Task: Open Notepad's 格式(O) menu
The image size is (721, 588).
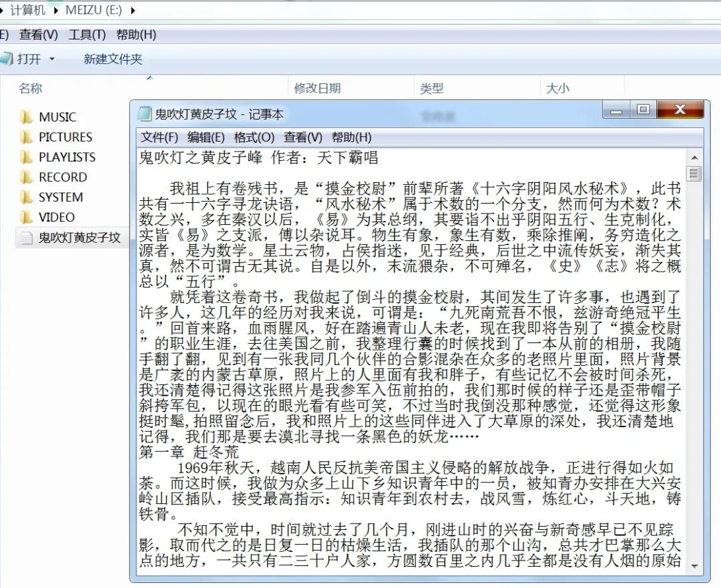Action: tap(254, 137)
